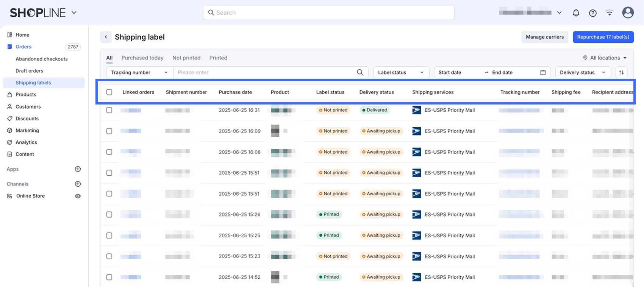Toggle the Online Store eye icon
The width and height of the screenshot is (644, 287).
click(78, 196)
